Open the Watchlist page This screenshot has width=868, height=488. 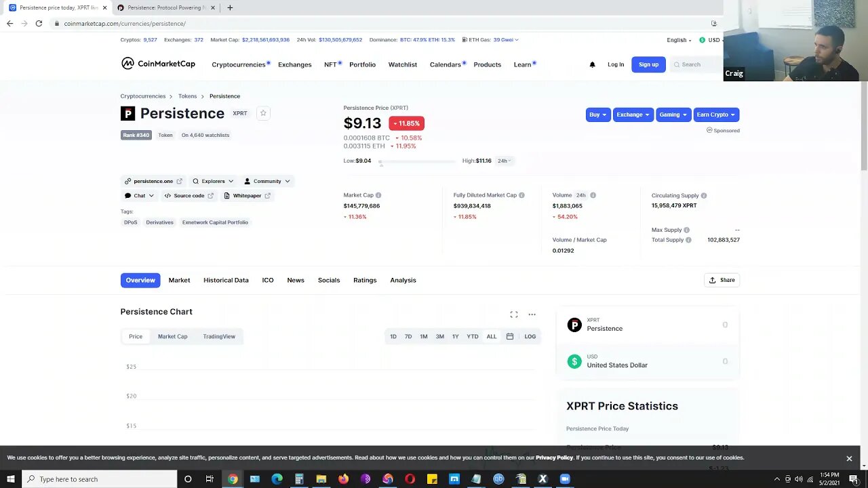tap(403, 64)
